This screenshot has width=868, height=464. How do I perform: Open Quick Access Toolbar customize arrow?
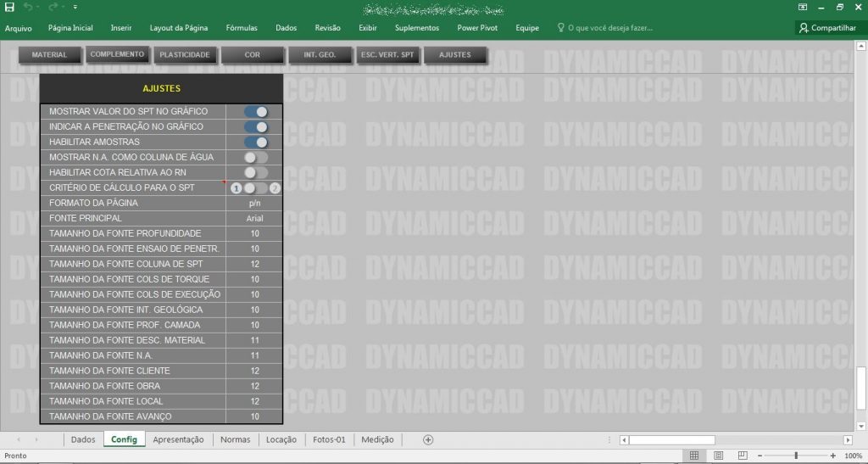pos(75,7)
